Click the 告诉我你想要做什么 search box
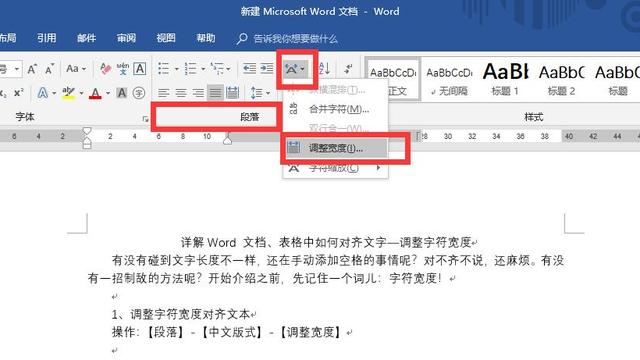 pyautogui.click(x=296, y=39)
